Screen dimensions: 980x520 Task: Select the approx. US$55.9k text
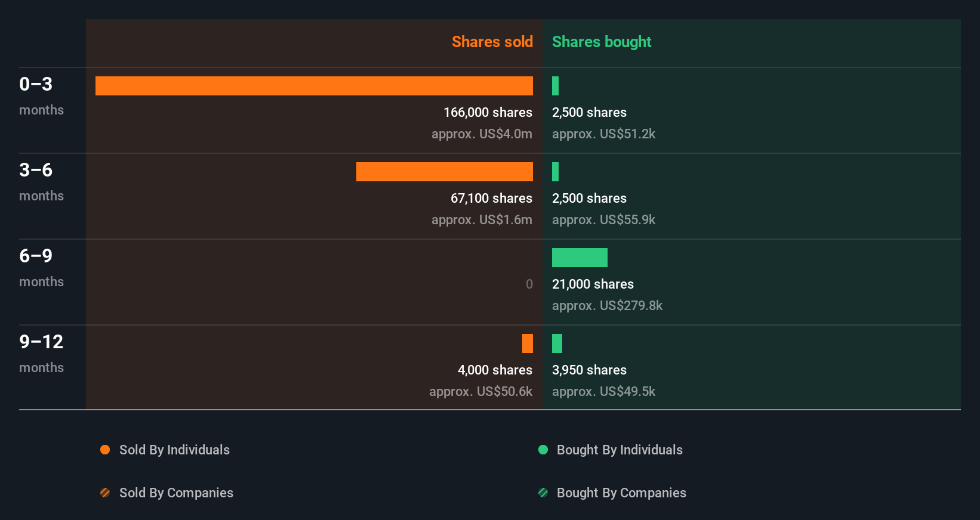(x=603, y=219)
